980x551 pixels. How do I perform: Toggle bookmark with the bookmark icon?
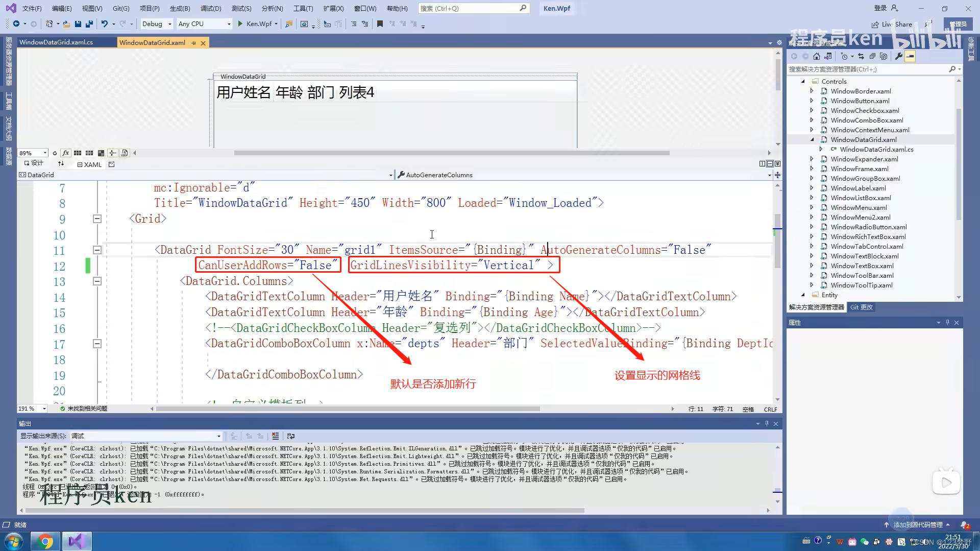(x=380, y=23)
